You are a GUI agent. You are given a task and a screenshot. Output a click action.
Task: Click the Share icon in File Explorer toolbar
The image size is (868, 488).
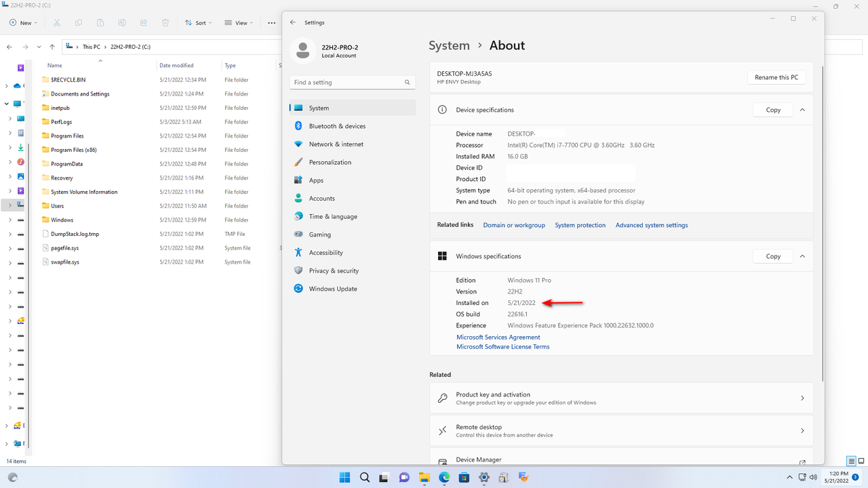click(144, 22)
